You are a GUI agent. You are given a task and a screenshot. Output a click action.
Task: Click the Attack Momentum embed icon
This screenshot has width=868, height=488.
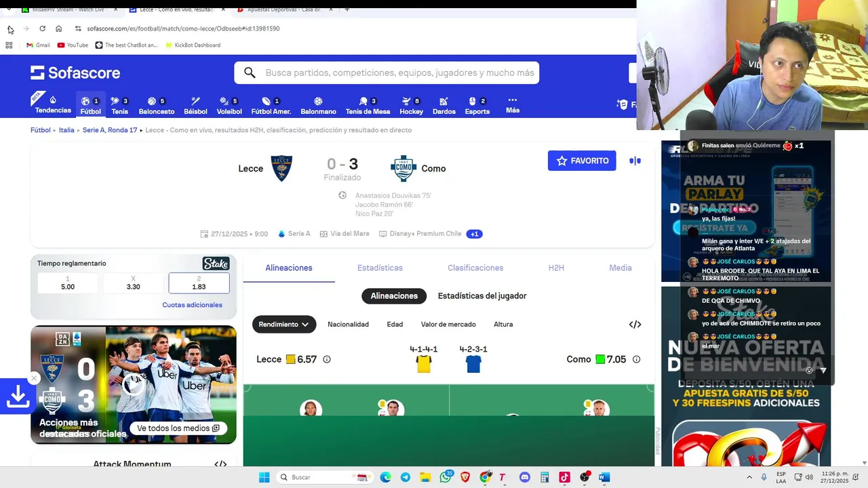pos(220,464)
